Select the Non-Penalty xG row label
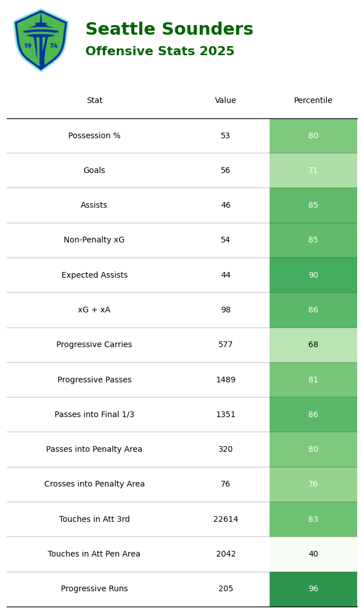The width and height of the screenshot is (364, 614). 94,240
